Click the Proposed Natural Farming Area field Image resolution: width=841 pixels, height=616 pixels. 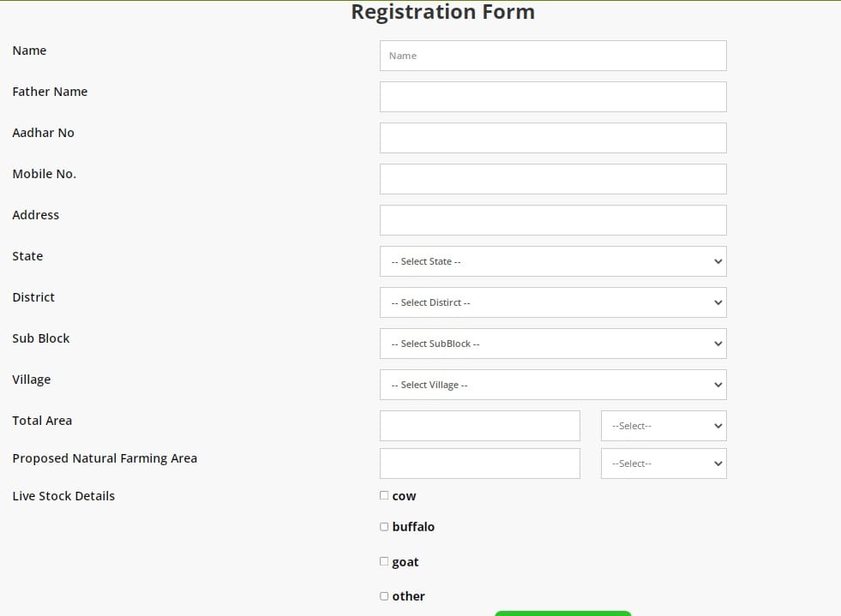pos(480,463)
